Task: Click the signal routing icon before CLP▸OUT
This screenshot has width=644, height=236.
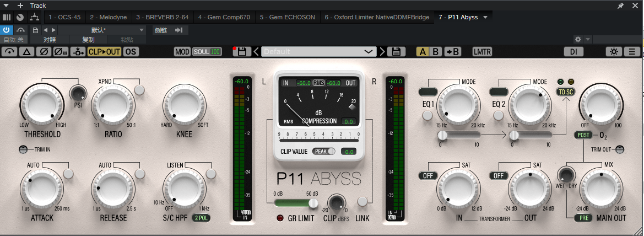Action: pos(78,51)
